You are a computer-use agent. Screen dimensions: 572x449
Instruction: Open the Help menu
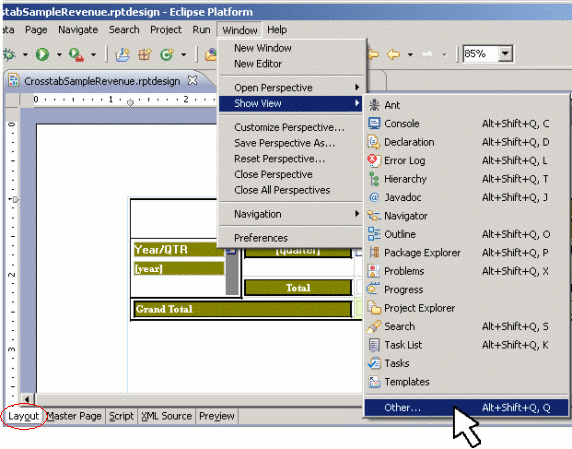pyautogui.click(x=277, y=30)
